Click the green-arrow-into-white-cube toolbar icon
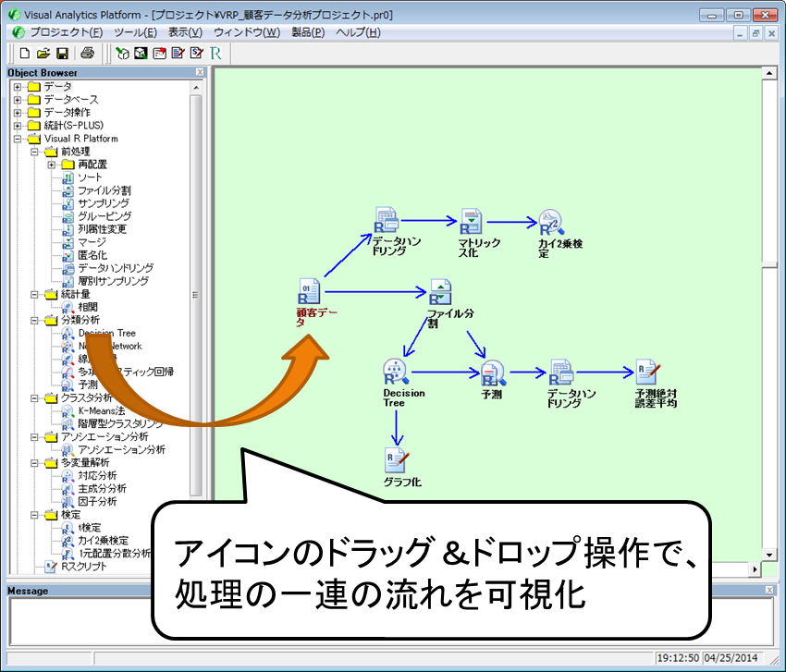This screenshot has height=672, width=786. (122, 53)
